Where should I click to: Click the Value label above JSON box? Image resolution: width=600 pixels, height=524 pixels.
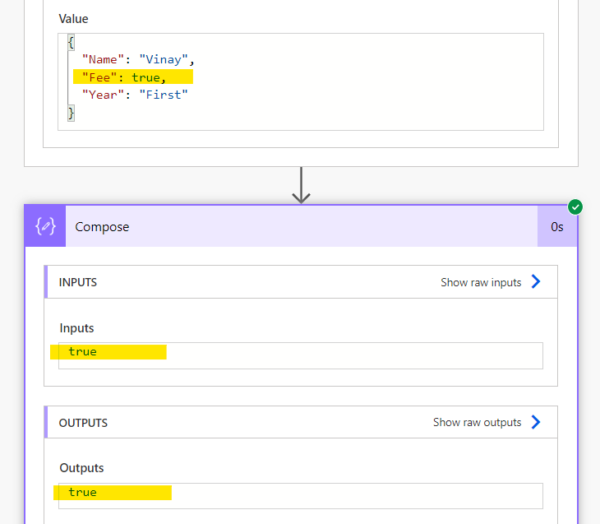[x=73, y=19]
